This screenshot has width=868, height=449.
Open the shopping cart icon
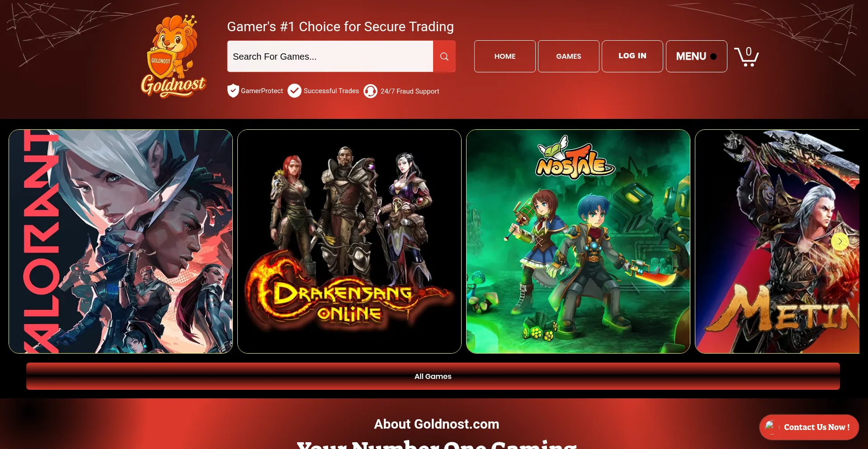pos(746,57)
